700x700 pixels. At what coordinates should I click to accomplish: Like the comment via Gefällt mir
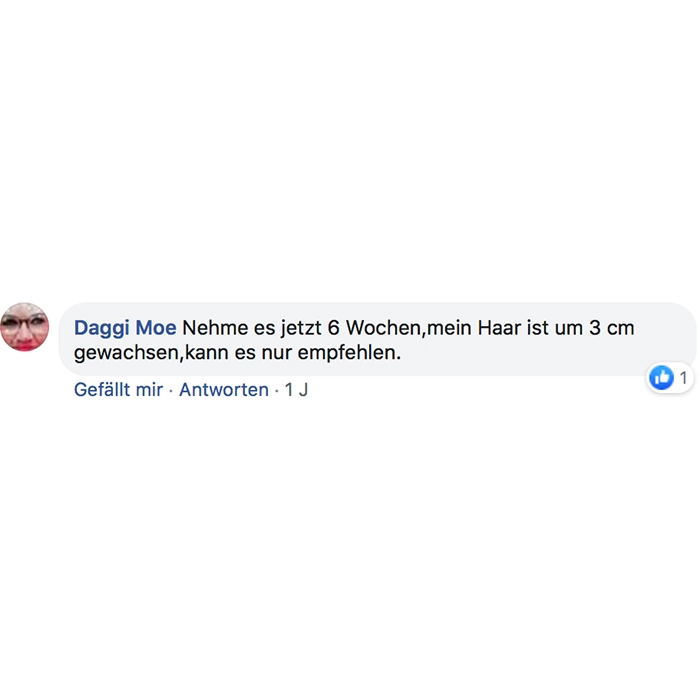click(118, 390)
